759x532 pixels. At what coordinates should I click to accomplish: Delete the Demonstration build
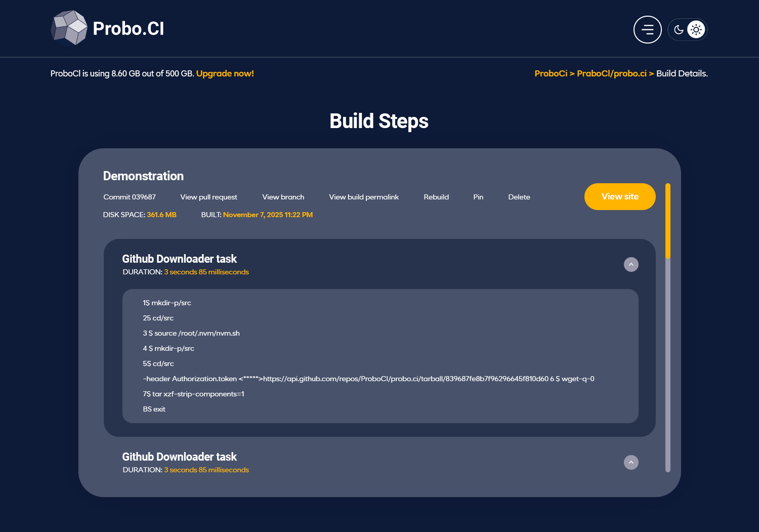coord(519,197)
